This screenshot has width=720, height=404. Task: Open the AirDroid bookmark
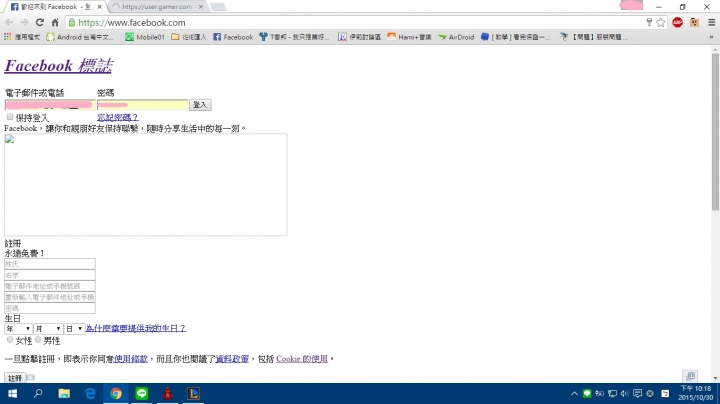click(x=456, y=37)
